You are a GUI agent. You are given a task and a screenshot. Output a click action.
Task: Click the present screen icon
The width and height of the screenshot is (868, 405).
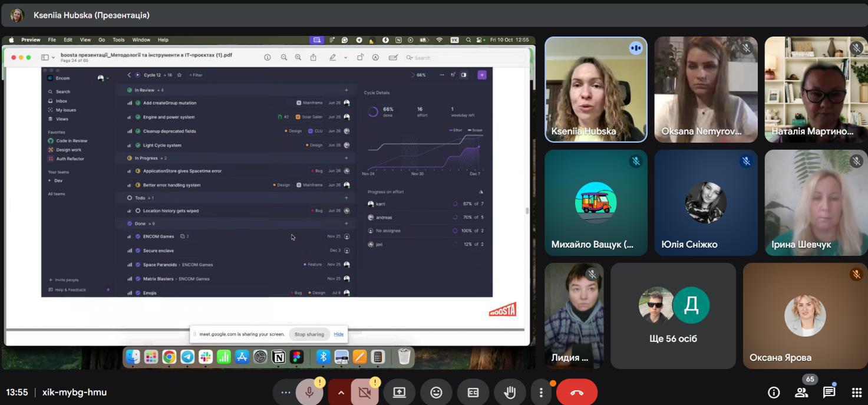click(400, 393)
